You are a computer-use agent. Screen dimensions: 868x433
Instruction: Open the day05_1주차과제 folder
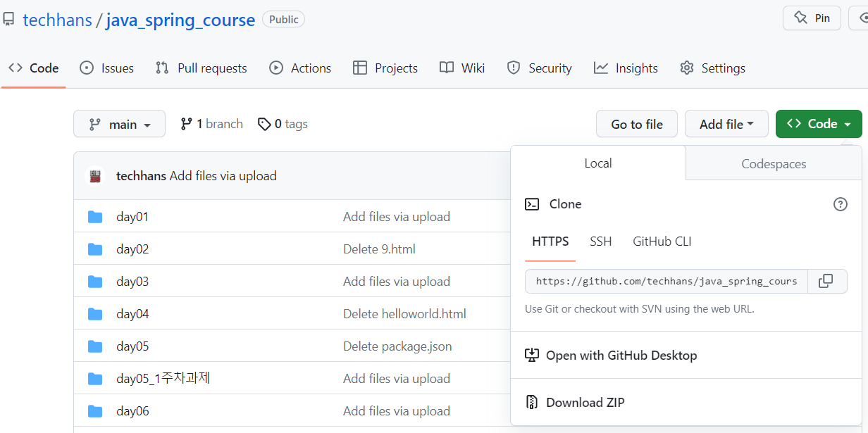(x=163, y=379)
